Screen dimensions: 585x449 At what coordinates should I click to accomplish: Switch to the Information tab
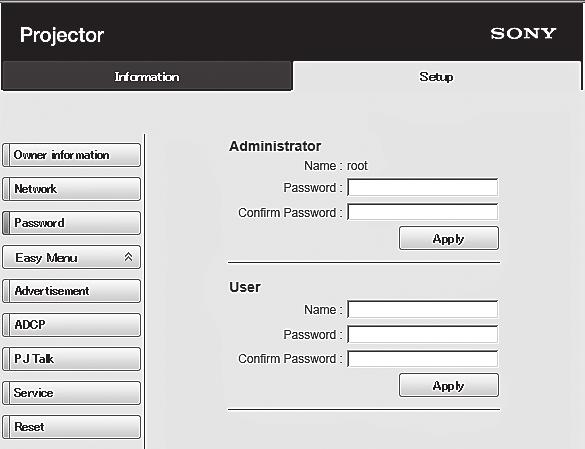147,77
